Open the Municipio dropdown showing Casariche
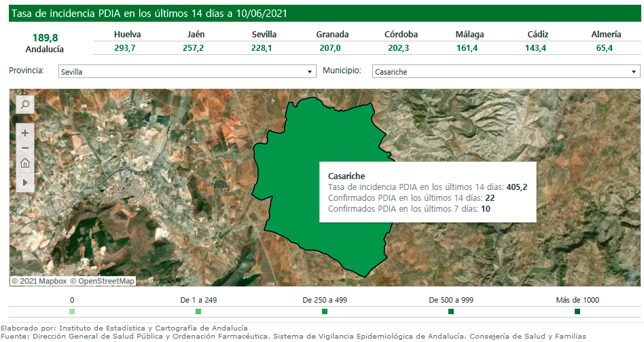The height and width of the screenshot is (342, 644). pos(506,71)
